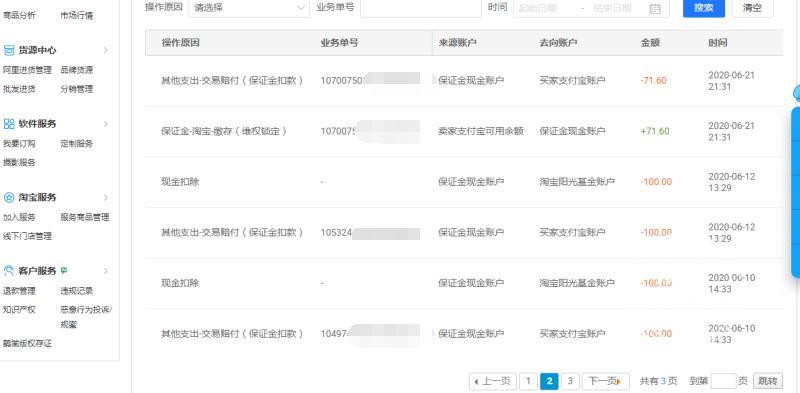This screenshot has width=800, height=393.
Task: Open the calendar icon in date range
Action: 655,8
